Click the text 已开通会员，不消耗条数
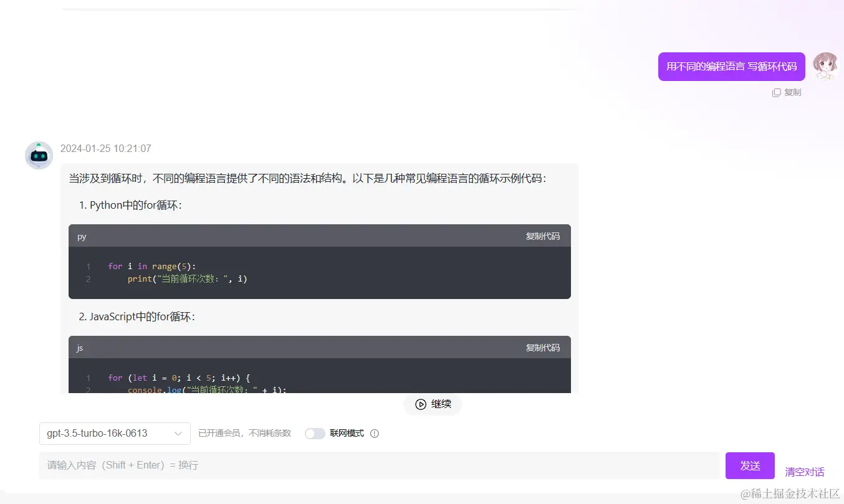The height and width of the screenshot is (504, 844). pyautogui.click(x=244, y=434)
